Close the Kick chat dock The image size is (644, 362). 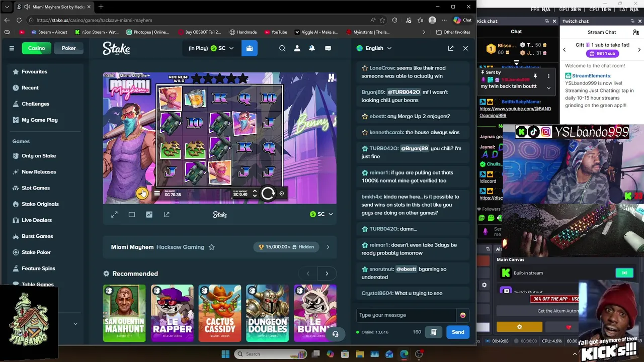[554, 21]
